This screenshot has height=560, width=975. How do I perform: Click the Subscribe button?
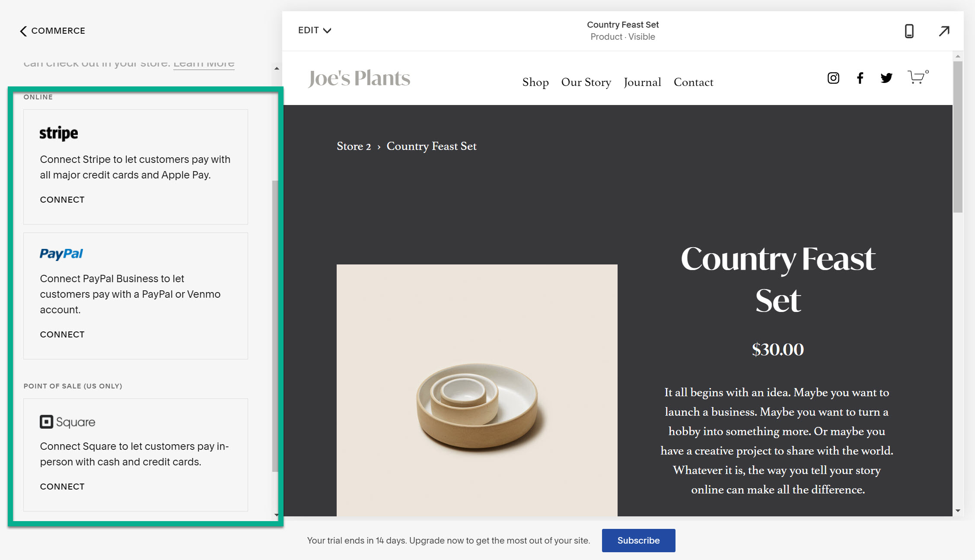tap(638, 540)
